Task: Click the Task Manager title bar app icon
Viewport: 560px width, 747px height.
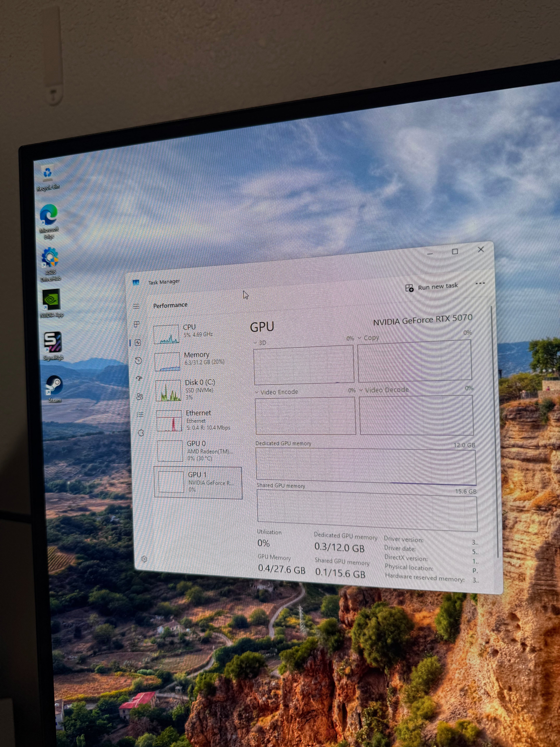Action: [x=136, y=282]
